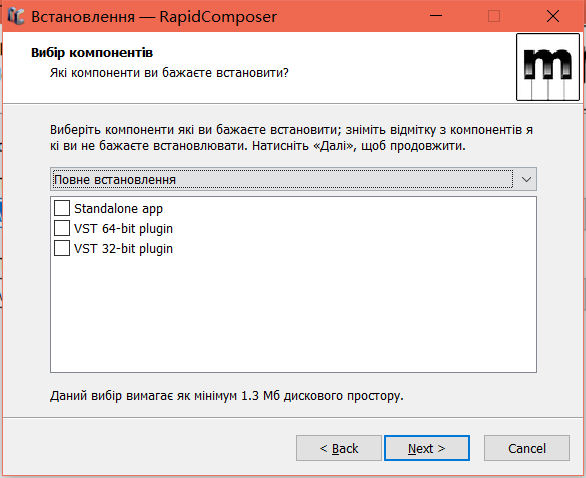Continue setup with the Next button
586x478 pixels.
(x=427, y=448)
